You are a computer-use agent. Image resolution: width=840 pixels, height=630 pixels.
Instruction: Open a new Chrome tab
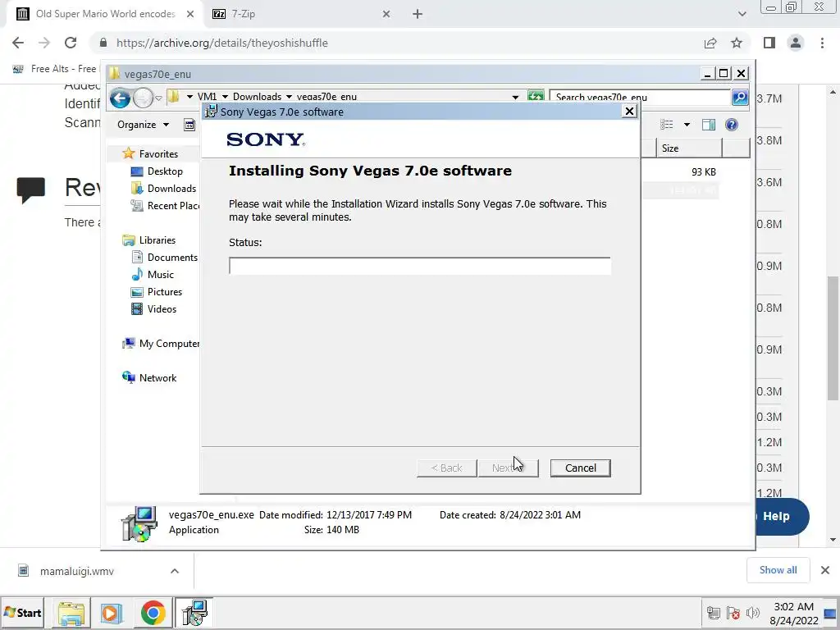(418, 14)
